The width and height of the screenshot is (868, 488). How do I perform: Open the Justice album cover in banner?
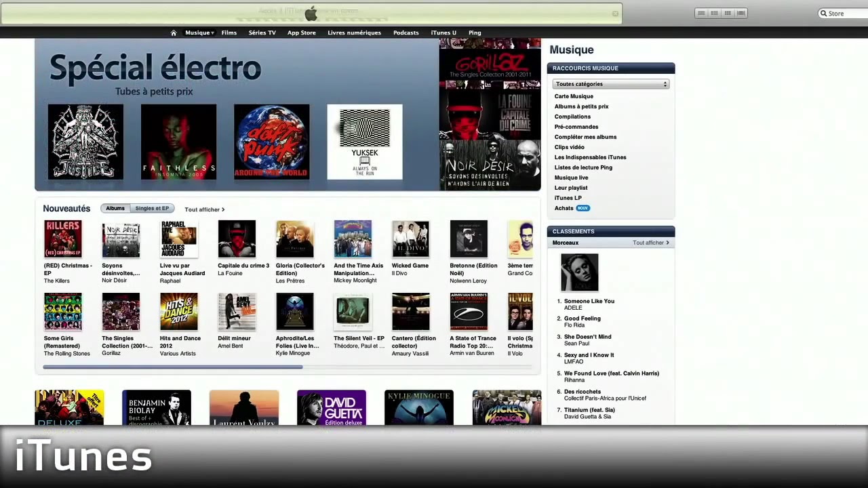pyautogui.click(x=85, y=142)
